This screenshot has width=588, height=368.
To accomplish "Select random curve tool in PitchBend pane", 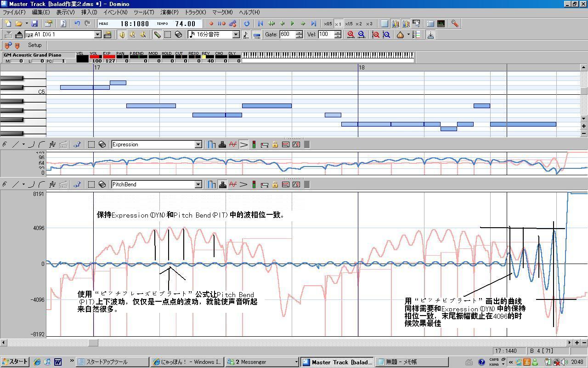I will (x=52, y=184).
